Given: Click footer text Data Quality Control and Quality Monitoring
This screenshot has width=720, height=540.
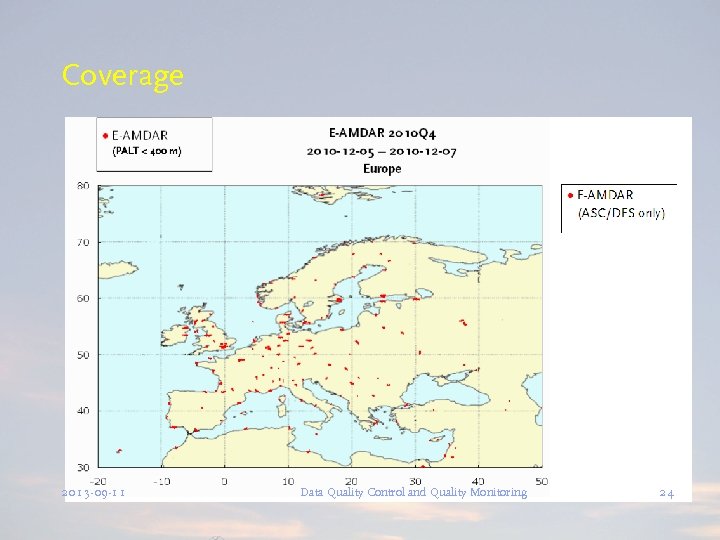Looking at the screenshot, I should point(414,493).
